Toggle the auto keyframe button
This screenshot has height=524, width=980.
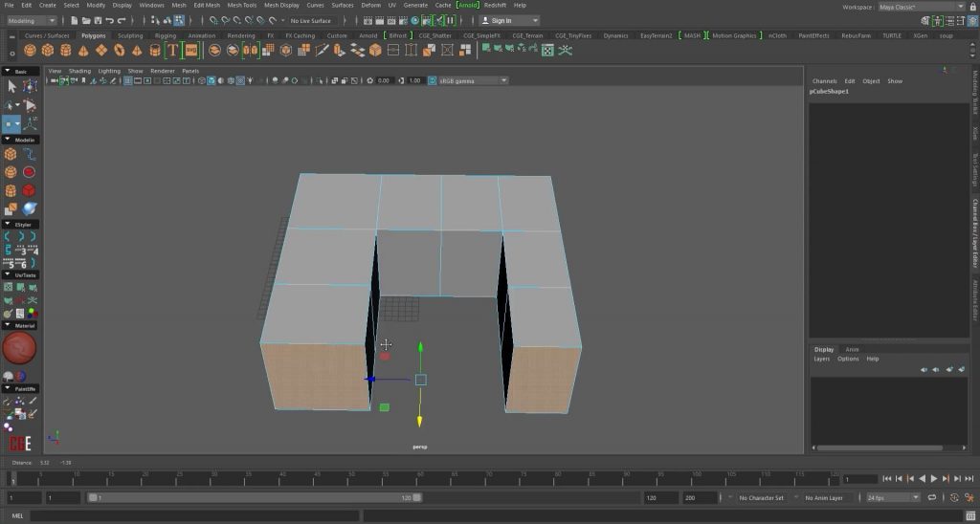click(953, 497)
